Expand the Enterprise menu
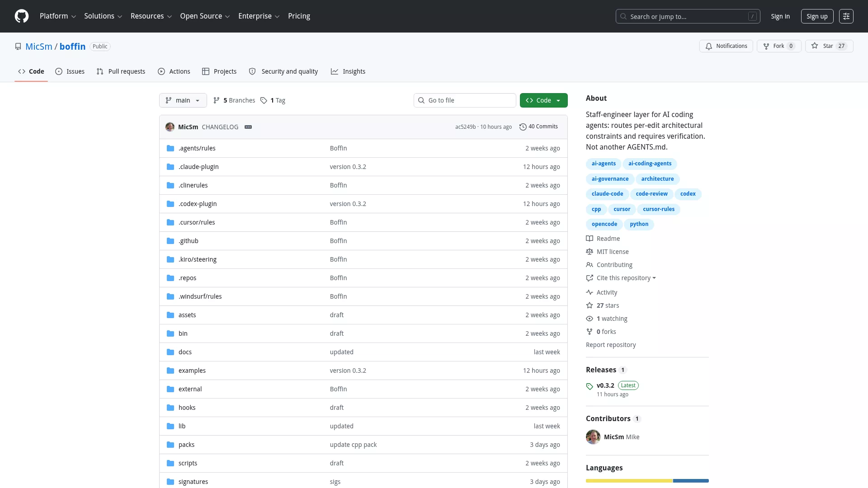This screenshot has height=488, width=868. (259, 16)
